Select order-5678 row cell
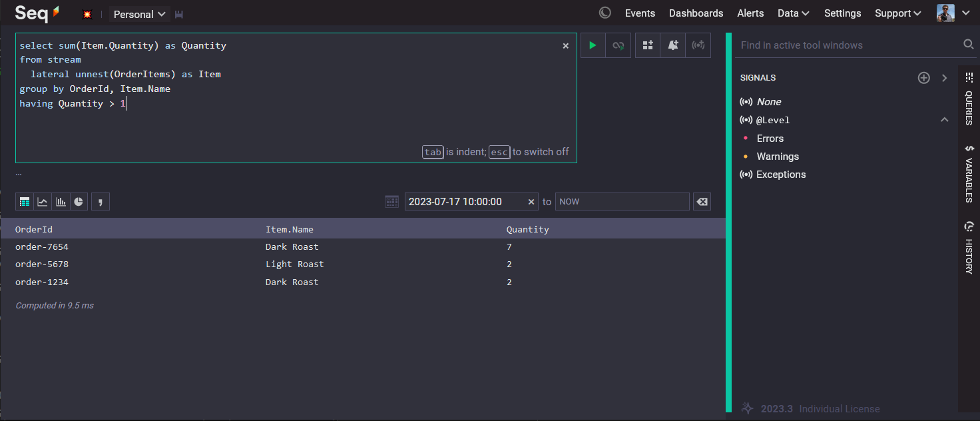 tap(42, 264)
